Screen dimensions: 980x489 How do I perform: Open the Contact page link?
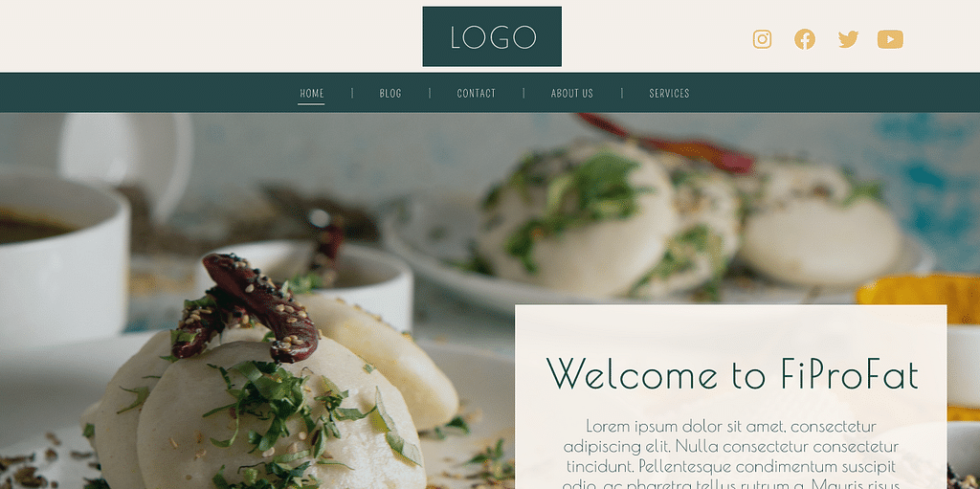coord(476,93)
